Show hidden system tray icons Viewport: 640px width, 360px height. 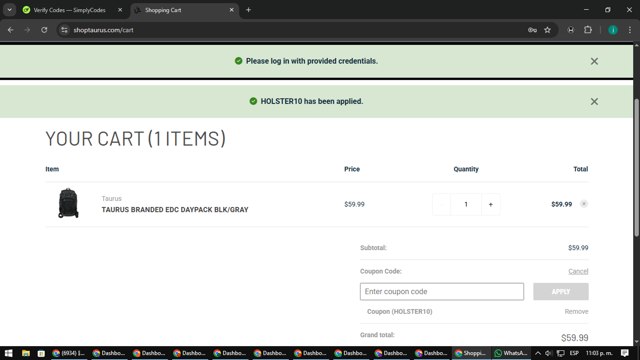point(538,353)
